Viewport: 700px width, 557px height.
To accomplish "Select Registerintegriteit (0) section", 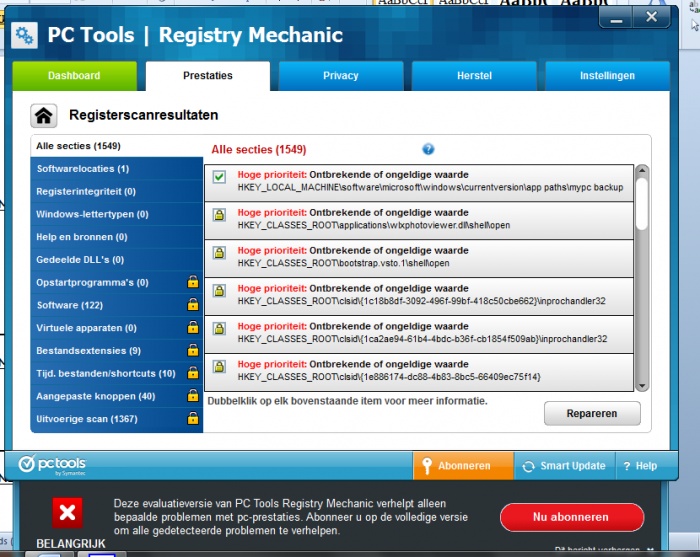I will (x=117, y=191).
